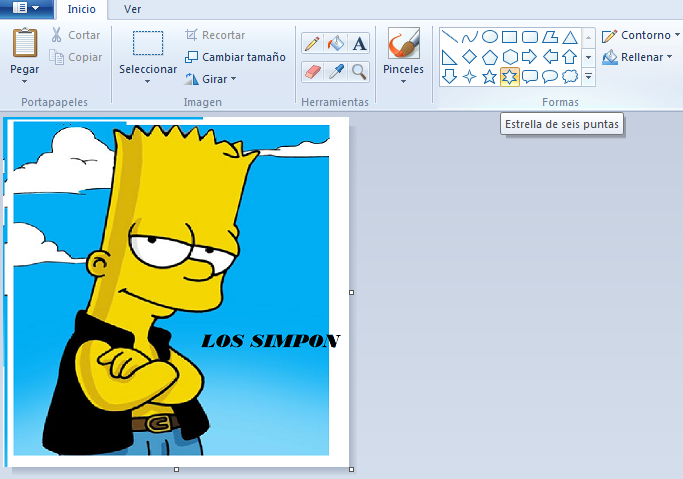Expand the Seleccionar options arrow
Viewport: 683px width, 479px height.
pos(147,82)
